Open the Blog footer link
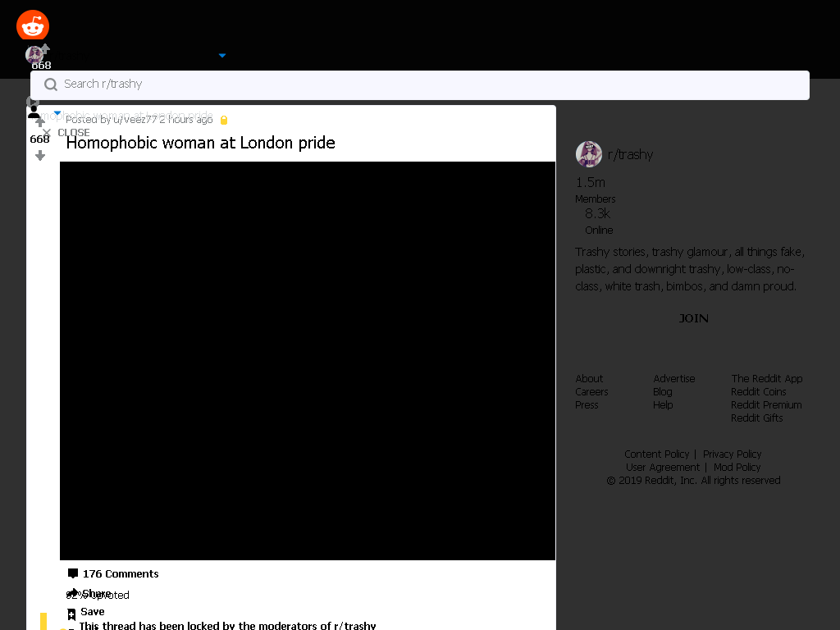The width and height of the screenshot is (840, 630). [x=663, y=391]
